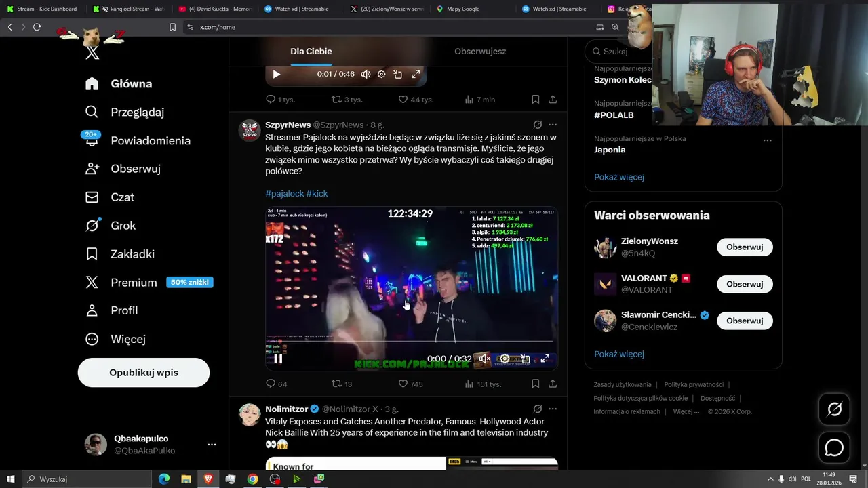
Task: Repost the post with 3 tys. reposts
Action: pyautogui.click(x=347, y=100)
